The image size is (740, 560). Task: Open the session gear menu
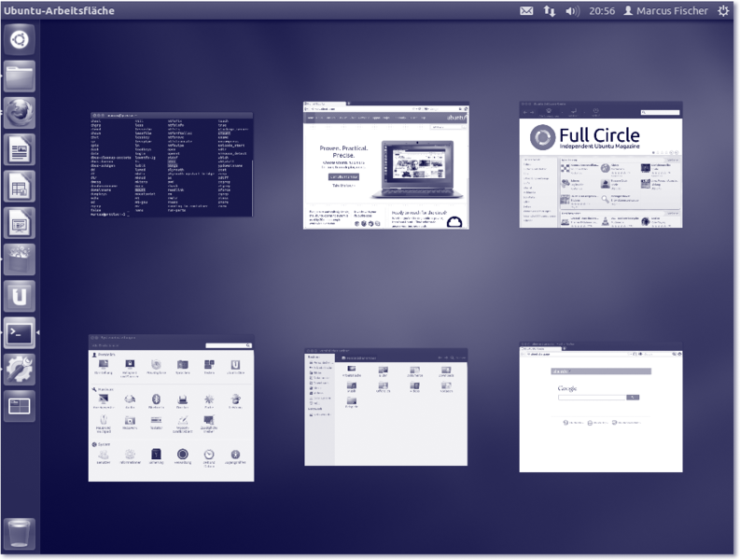click(x=724, y=11)
